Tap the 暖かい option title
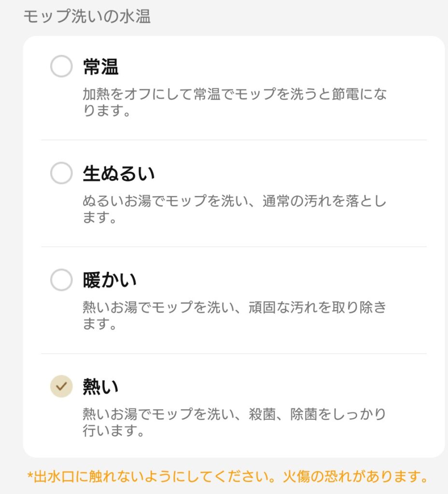The image size is (448, 494). pyautogui.click(x=110, y=280)
